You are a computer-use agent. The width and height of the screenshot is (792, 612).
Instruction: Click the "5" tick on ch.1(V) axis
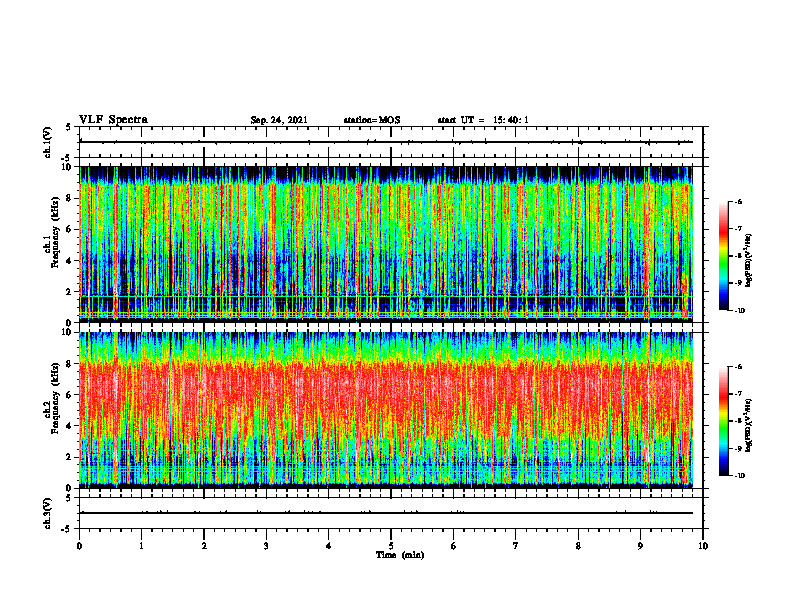click(x=68, y=127)
